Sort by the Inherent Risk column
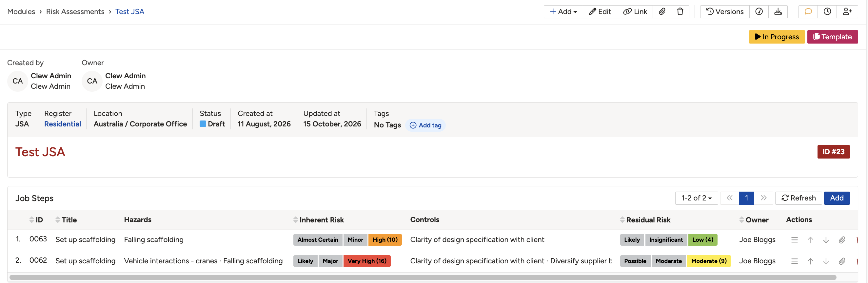The width and height of the screenshot is (868, 283). [318, 220]
